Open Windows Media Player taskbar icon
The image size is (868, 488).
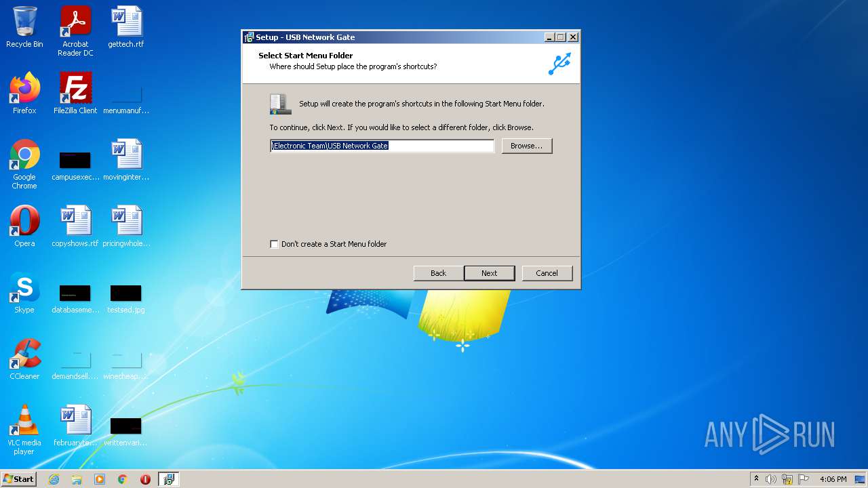tap(100, 479)
